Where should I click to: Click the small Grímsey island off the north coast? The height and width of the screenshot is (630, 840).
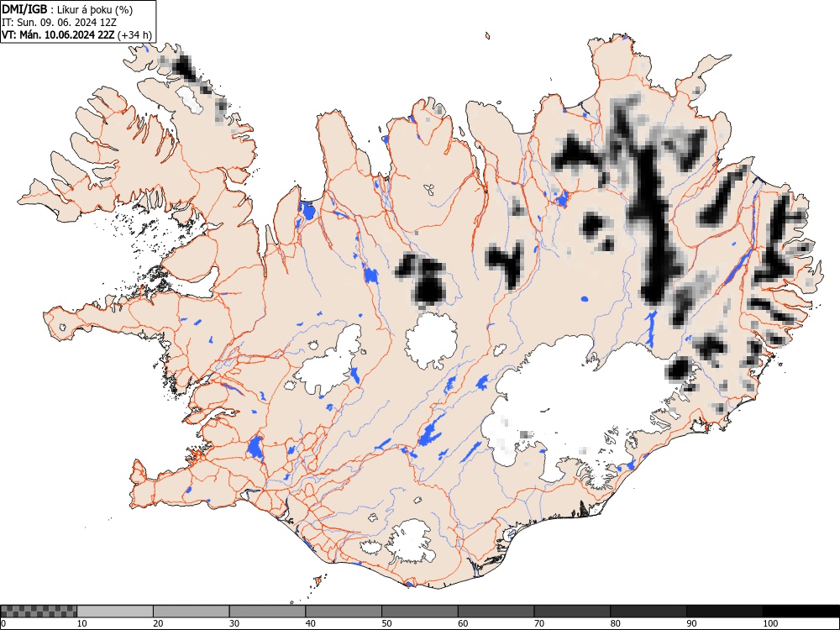point(487,36)
